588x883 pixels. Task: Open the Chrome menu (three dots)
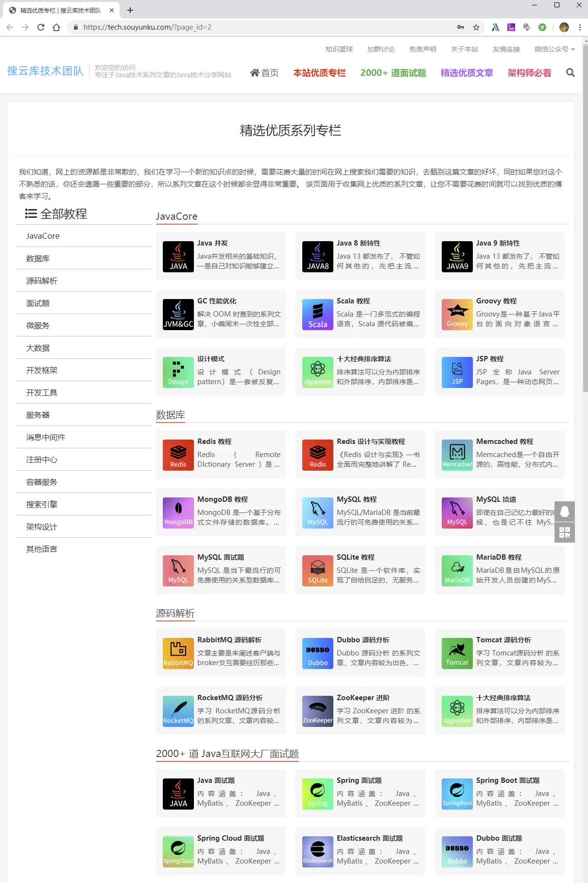(x=580, y=27)
